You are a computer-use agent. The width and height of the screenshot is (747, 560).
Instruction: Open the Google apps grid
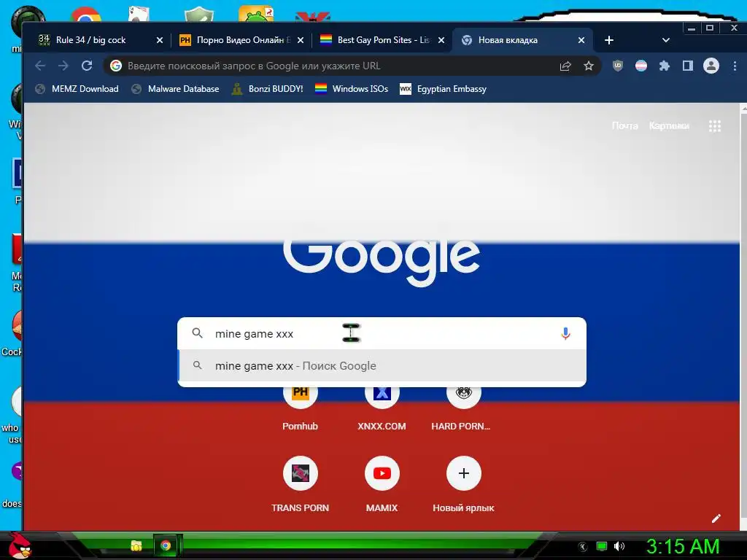click(x=715, y=125)
